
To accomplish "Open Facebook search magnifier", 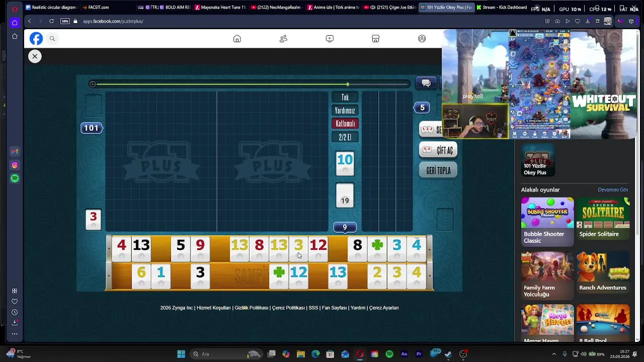I will 52,39.
